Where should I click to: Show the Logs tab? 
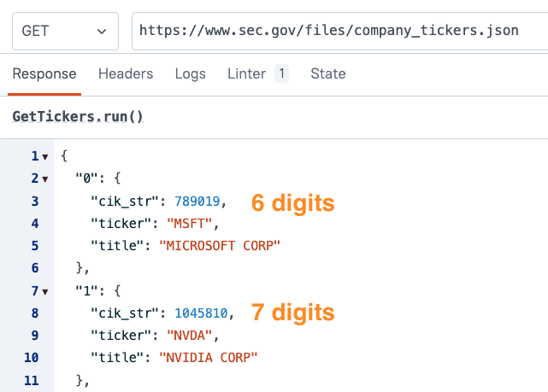click(x=191, y=73)
